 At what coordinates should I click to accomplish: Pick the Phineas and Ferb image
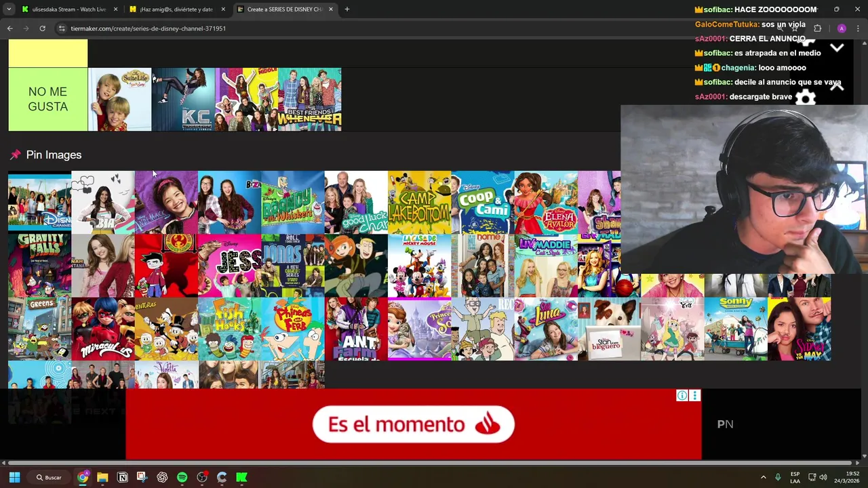293,329
